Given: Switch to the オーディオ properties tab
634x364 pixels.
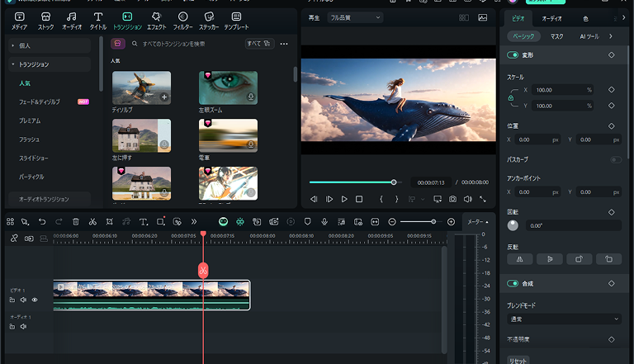Looking at the screenshot, I should pos(552,19).
